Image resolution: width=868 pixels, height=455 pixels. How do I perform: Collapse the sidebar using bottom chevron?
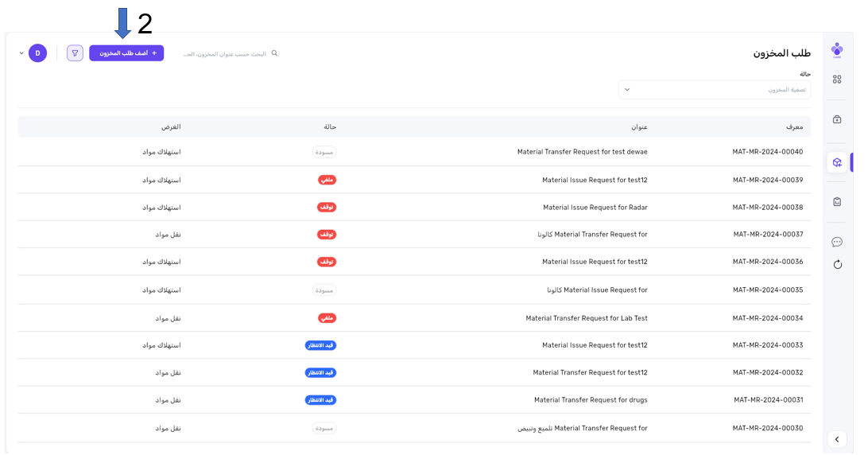tap(837, 439)
